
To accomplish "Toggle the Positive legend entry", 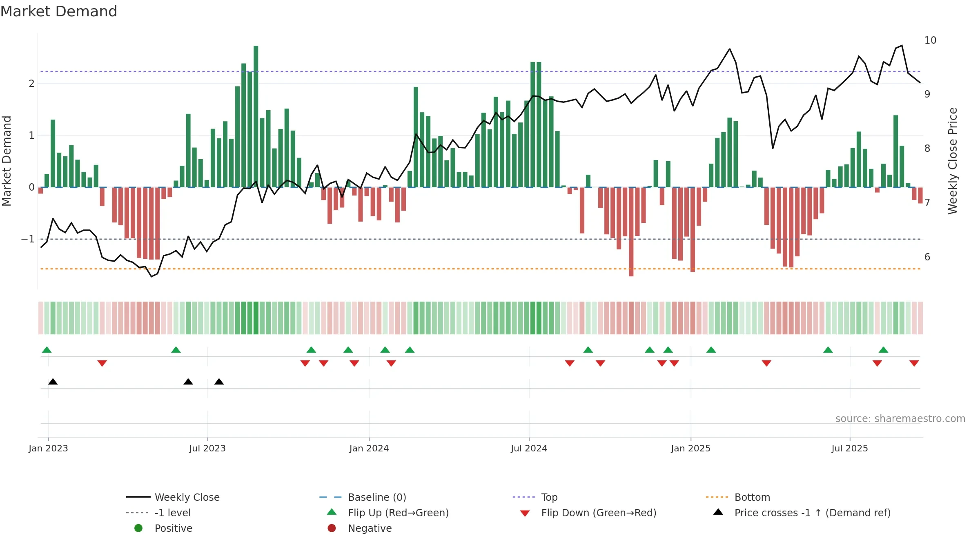I will tap(163, 528).
